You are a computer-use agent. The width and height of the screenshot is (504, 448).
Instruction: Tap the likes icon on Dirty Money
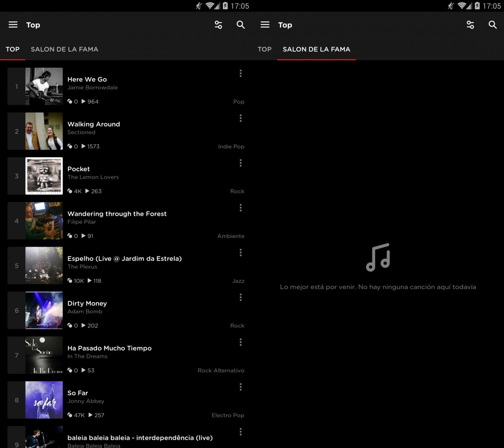coord(70,326)
